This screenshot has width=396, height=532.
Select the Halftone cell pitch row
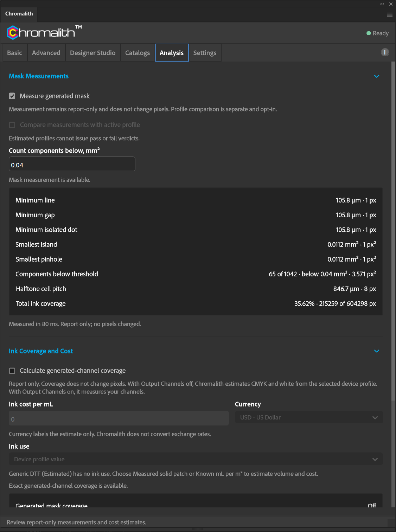(x=196, y=289)
